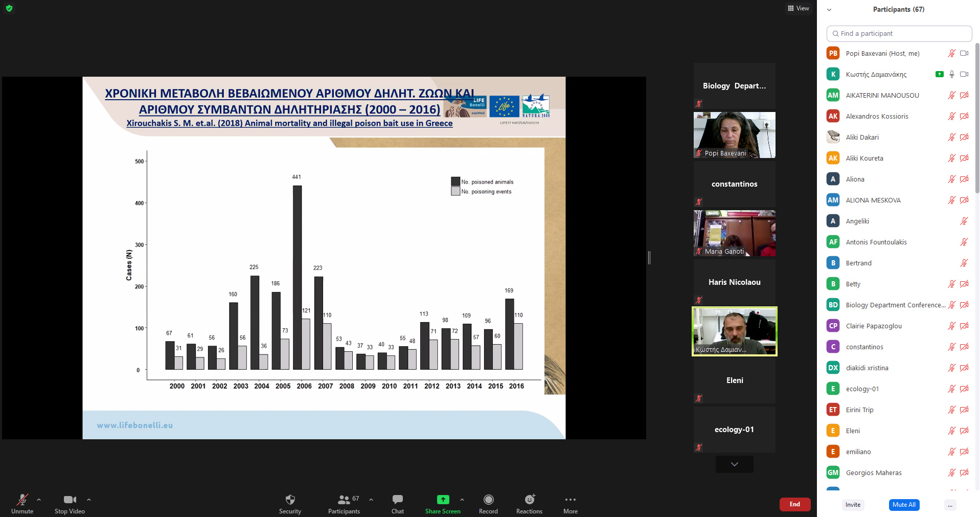Unmute your microphone

(22, 503)
